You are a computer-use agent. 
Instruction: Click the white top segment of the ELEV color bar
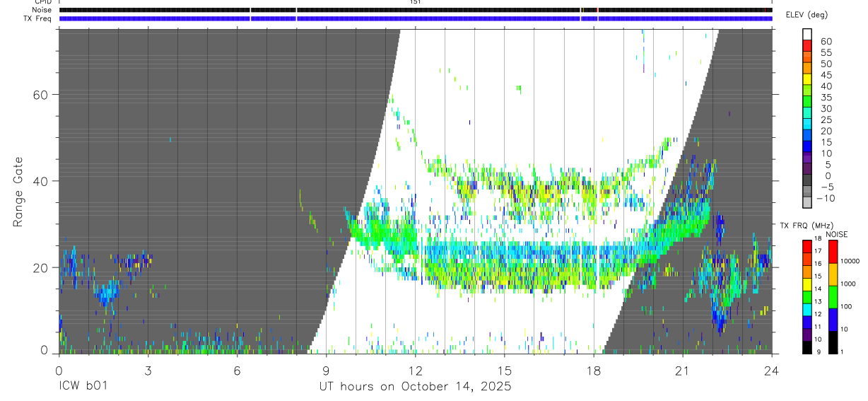tap(807, 35)
